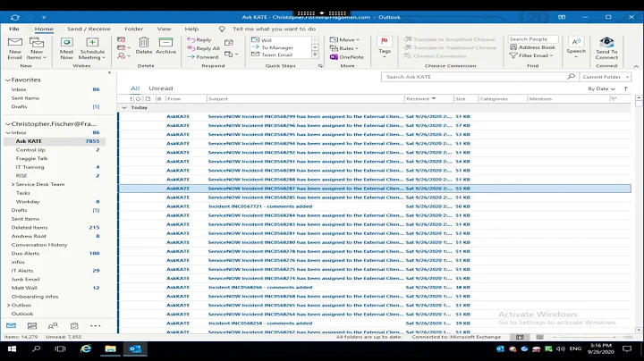Start a Webex Meet Now session
Screen dimensions: 644x361
pyautogui.click(x=66, y=48)
